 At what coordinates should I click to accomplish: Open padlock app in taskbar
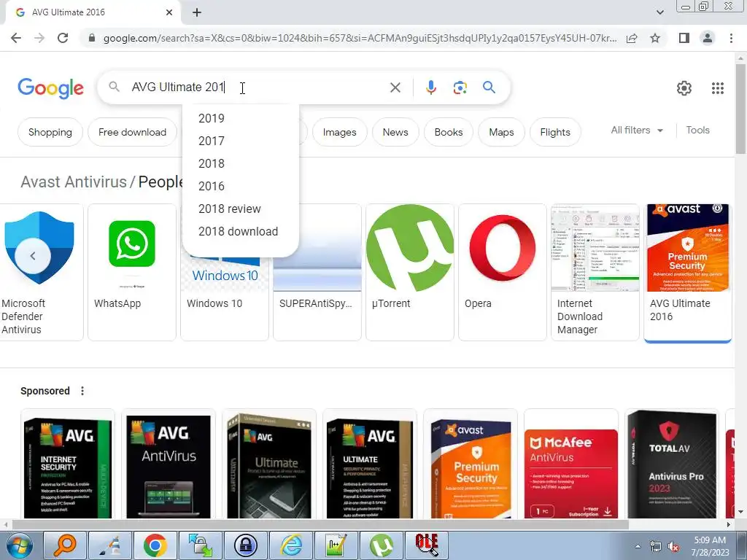(x=245, y=545)
